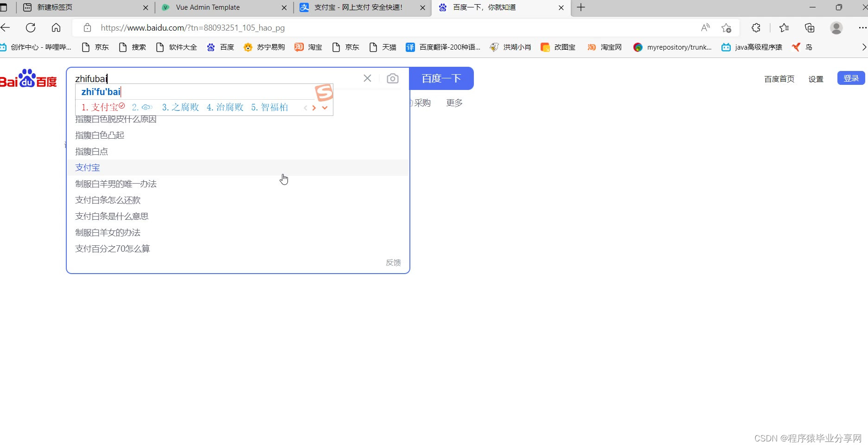This screenshot has width=868, height=447.
Task: Go to browser home page icon
Action: (x=56, y=28)
